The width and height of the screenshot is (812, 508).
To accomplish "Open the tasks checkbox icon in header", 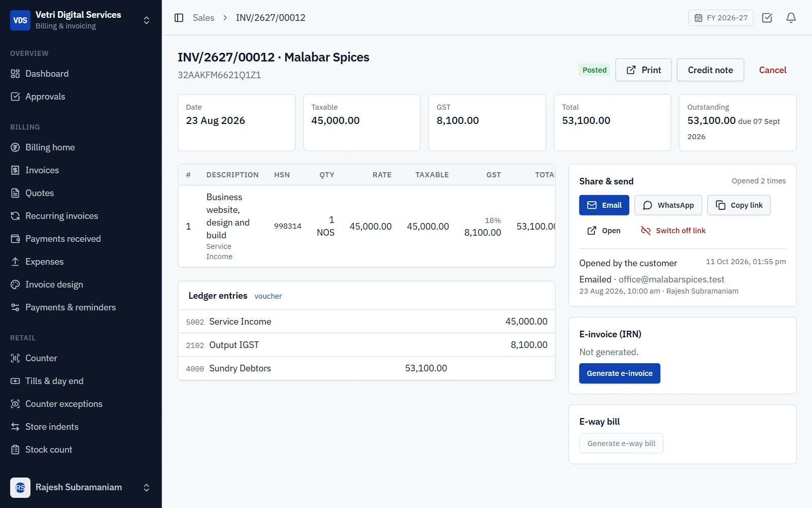I will tap(767, 18).
